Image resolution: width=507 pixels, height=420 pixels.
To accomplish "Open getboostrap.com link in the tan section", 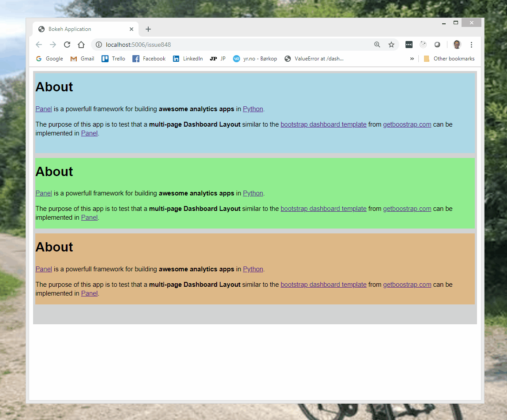I will coord(407,285).
